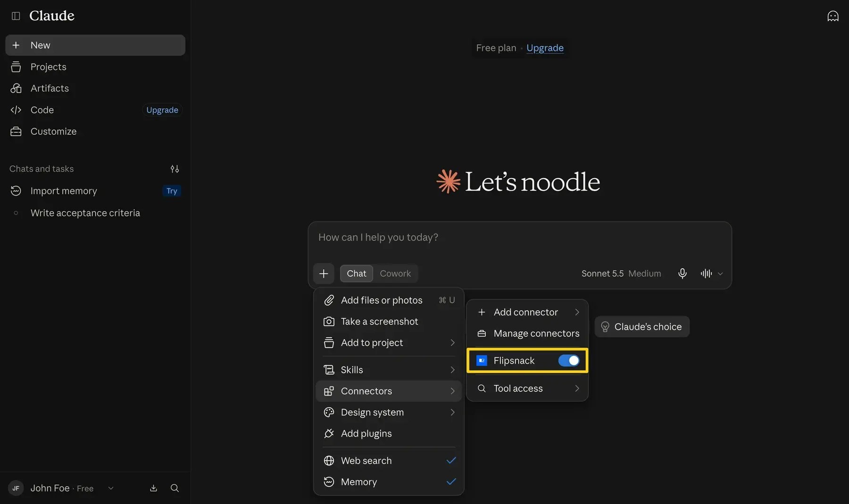Switch to Chat mode
Screen dimensions: 849x504
(x=357, y=273)
